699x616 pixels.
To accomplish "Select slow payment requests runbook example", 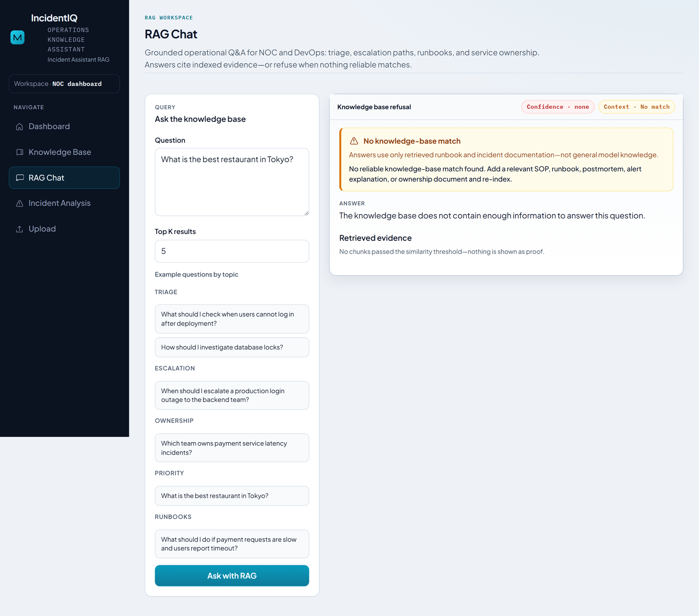I will pos(232,544).
